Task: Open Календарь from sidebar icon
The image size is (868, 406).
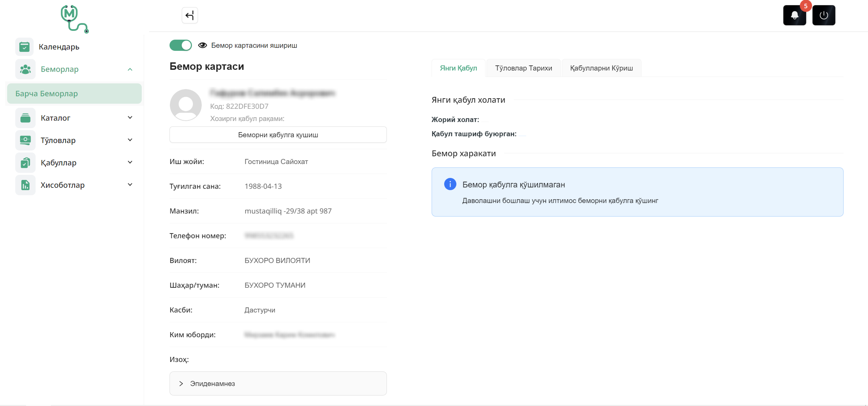Action: coord(24,47)
